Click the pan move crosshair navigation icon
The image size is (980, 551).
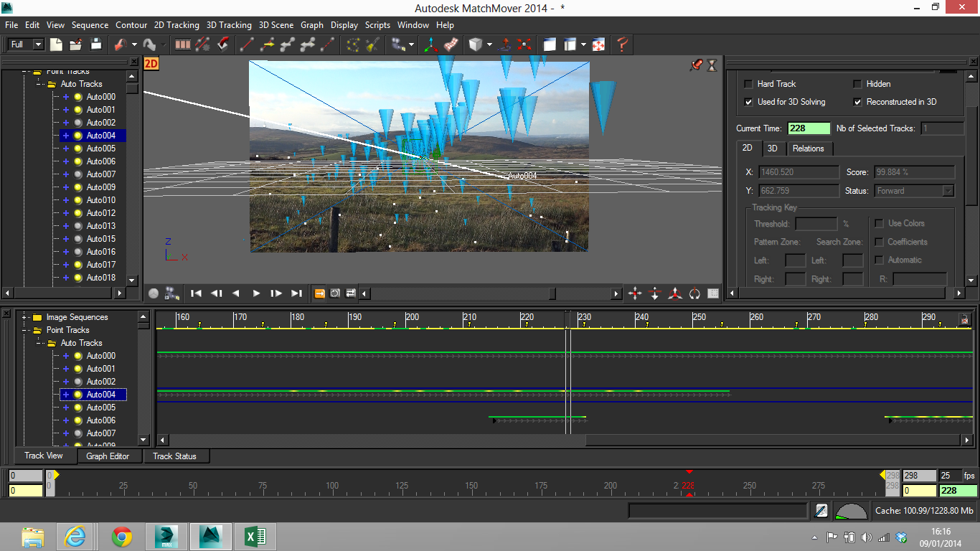[635, 293]
